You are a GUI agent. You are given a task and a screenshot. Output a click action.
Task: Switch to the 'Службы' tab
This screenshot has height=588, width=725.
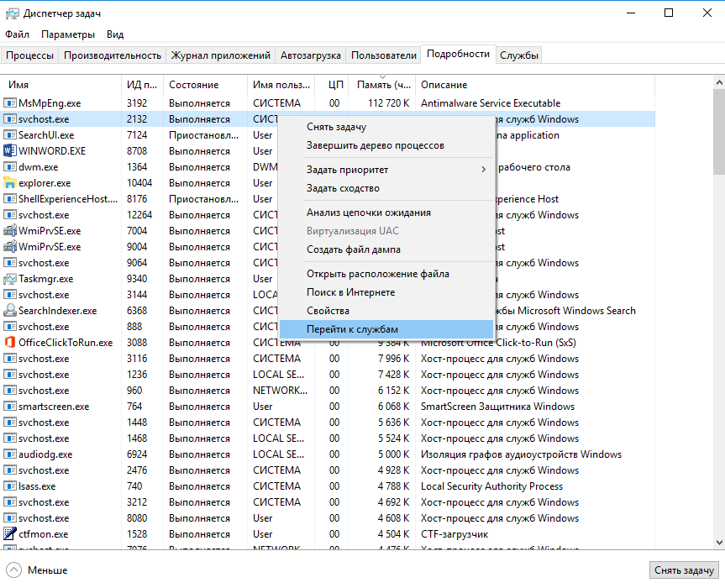click(x=519, y=55)
